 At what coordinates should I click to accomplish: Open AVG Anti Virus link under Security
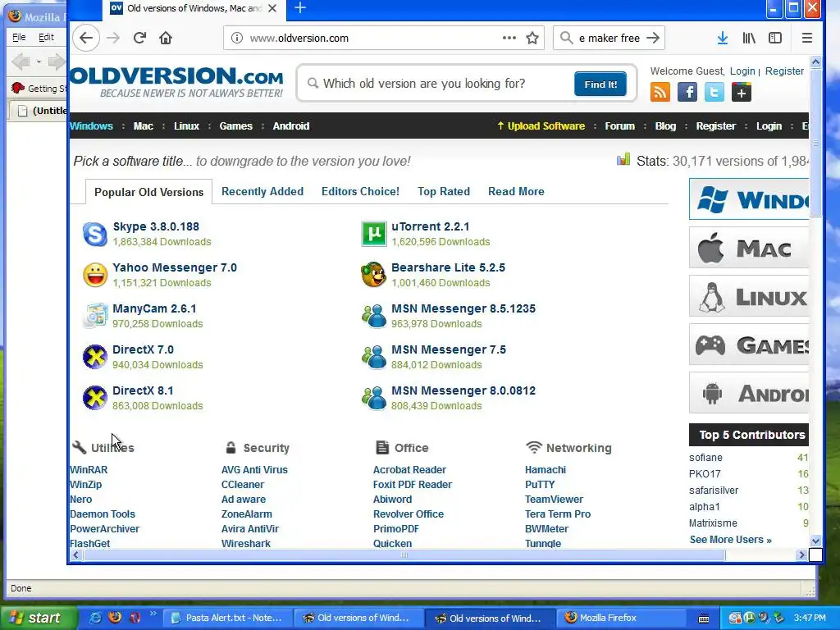point(254,470)
